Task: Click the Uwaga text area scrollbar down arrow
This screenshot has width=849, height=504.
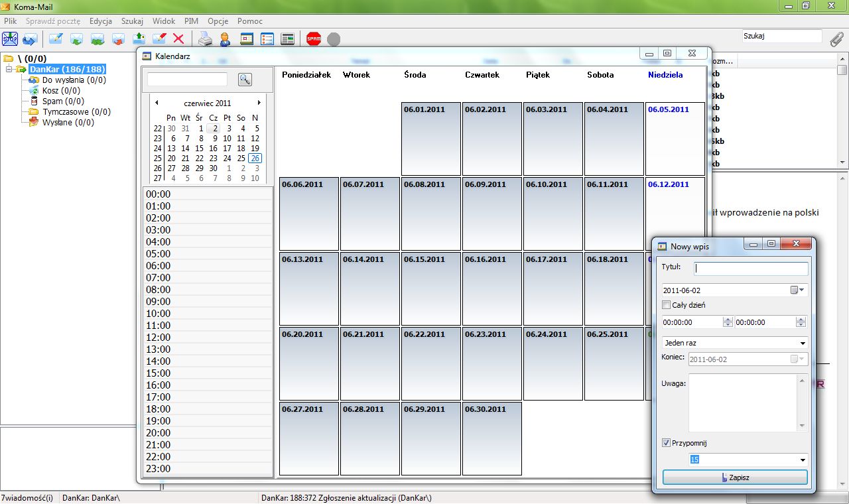Action: pyautogui.click(x=802, y=426)
